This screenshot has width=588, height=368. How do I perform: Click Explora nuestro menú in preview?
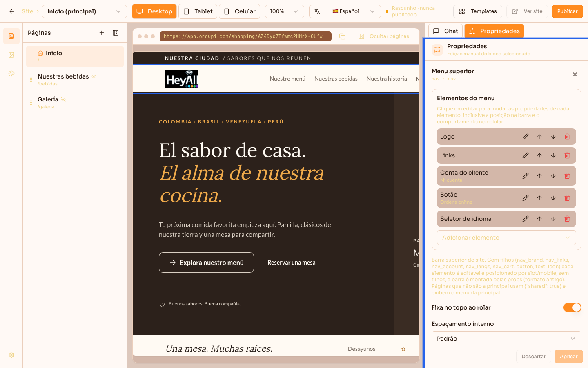206,263
